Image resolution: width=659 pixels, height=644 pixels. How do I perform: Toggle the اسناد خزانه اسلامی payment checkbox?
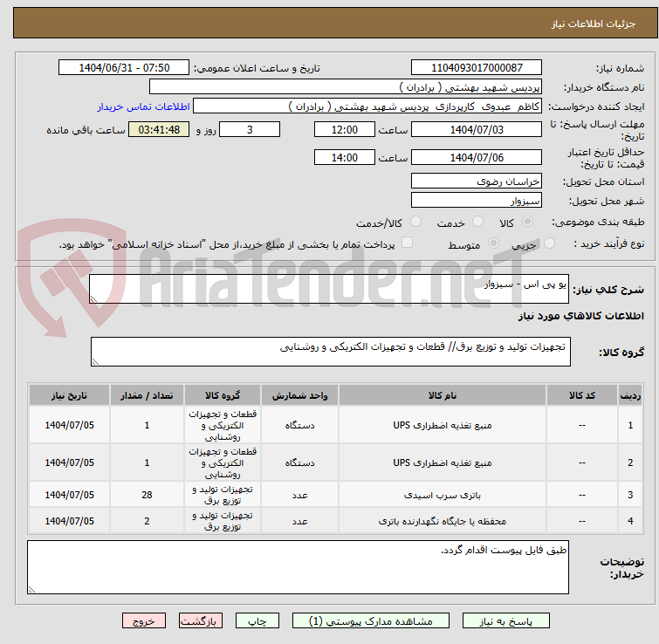point(407,243)
